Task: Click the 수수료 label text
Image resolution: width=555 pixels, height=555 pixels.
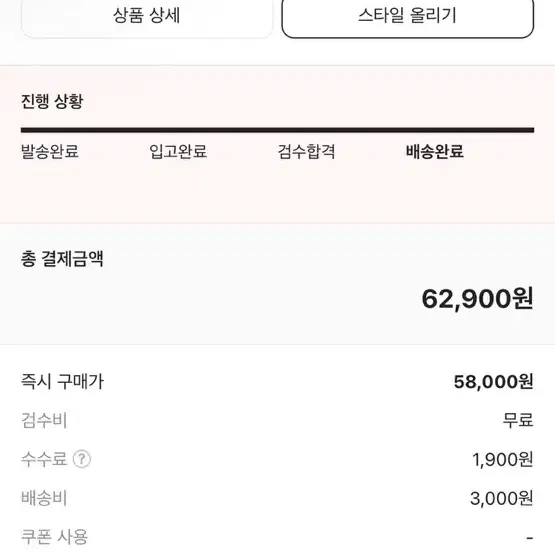Action: point(44,459)
